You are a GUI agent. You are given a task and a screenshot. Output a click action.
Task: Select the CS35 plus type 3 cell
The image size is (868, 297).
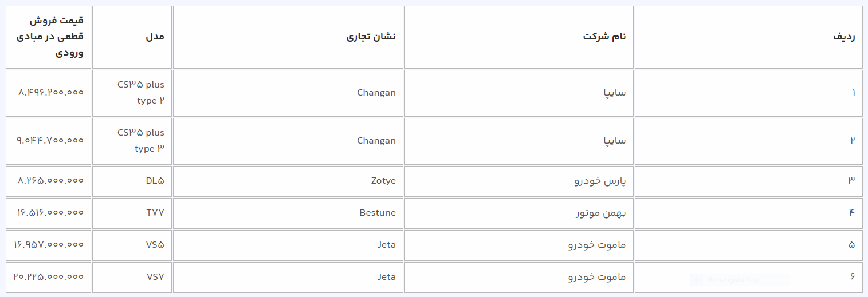141,141
